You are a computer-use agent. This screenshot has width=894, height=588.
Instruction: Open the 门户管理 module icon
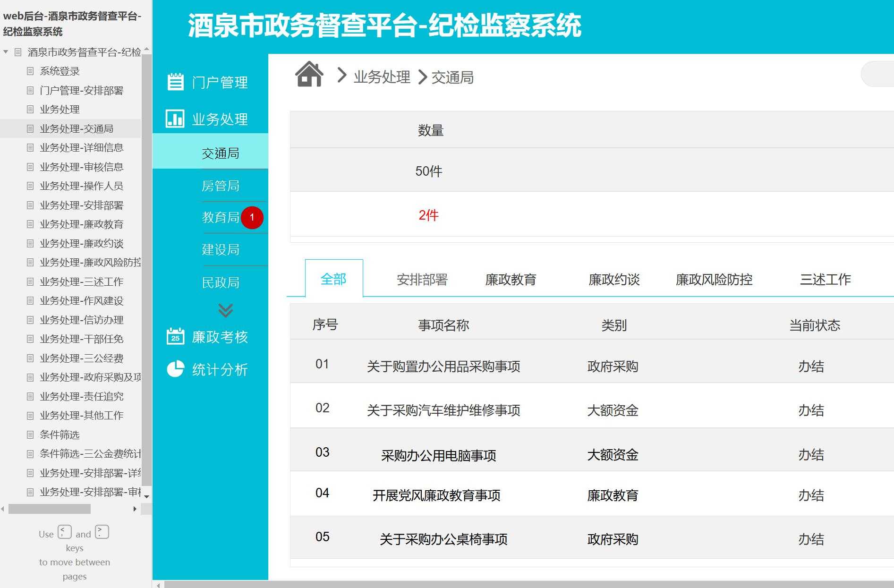(175, 81)
